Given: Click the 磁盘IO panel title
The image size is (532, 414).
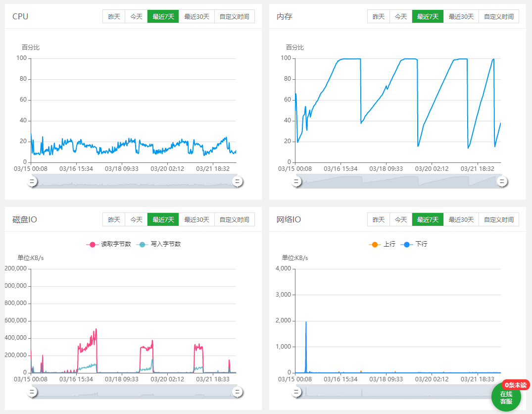Looking at the screenshot, I should [x=24, y=220].
